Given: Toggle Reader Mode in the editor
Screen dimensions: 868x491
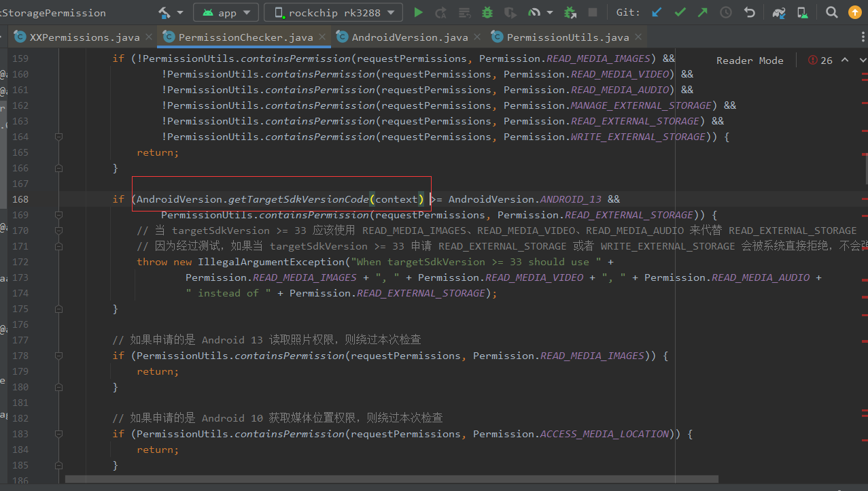Looking at the screenshot, I should [749, 60].
